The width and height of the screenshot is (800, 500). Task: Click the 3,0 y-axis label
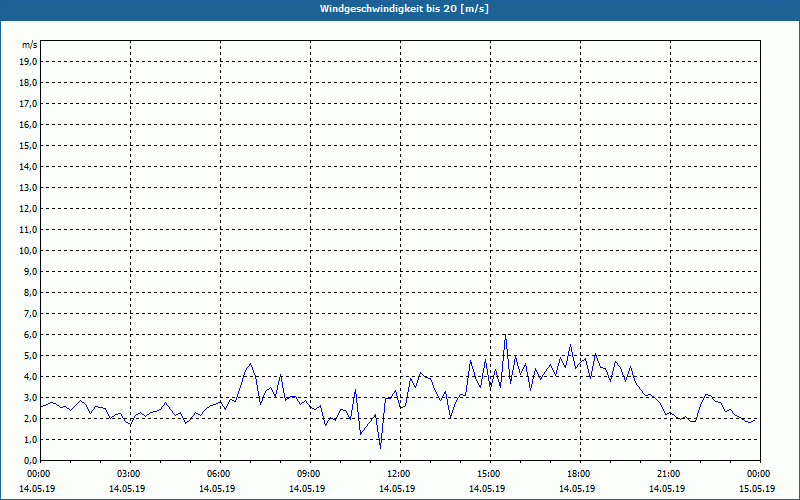pos(30,397)
